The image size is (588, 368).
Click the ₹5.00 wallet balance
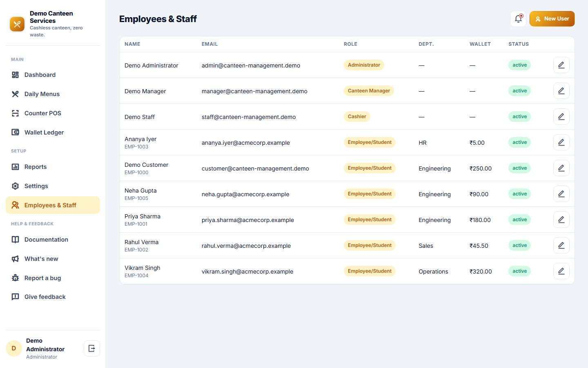pyautogui.click(x=477, y=143)
